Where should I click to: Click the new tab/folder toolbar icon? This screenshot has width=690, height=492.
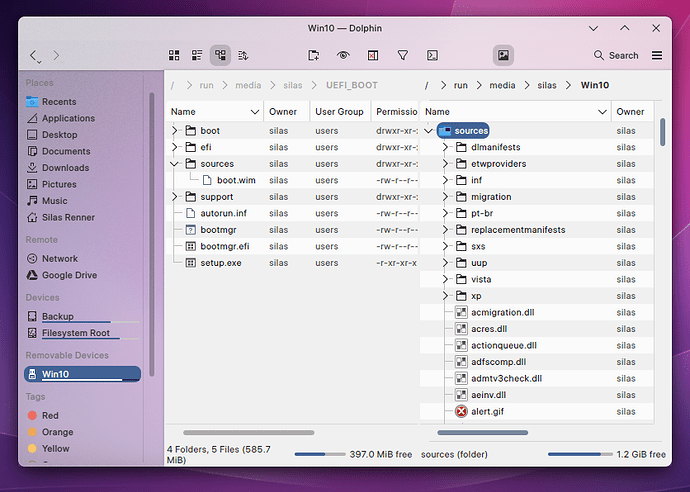(313, 55)
